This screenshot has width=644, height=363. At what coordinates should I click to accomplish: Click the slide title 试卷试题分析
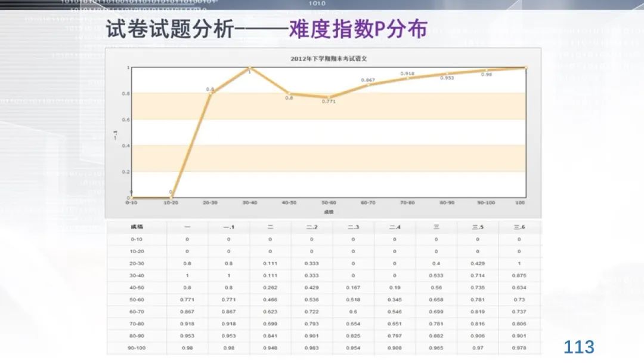(170, 30)
